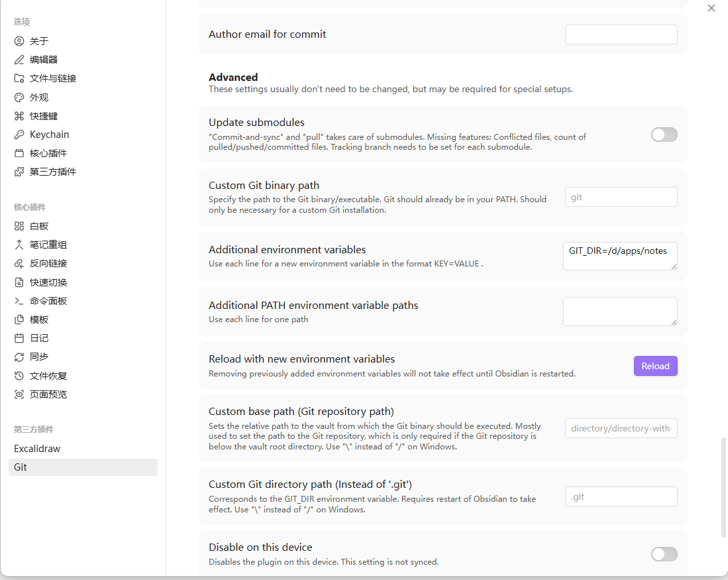Open 快捷键 hotkeys via command icon
The image size is (728, 580).
coord(19,116)
